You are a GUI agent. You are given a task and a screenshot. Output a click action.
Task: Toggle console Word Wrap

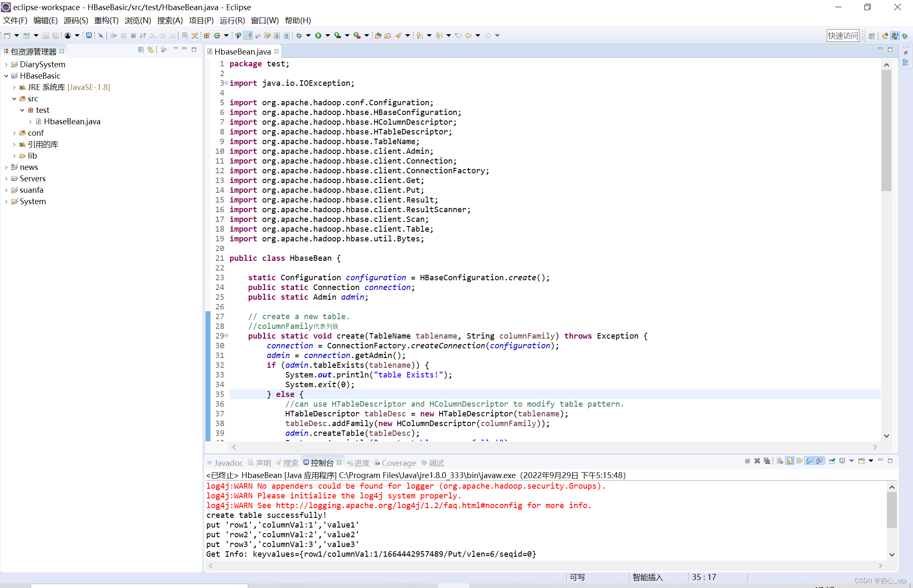pos(799,461)
